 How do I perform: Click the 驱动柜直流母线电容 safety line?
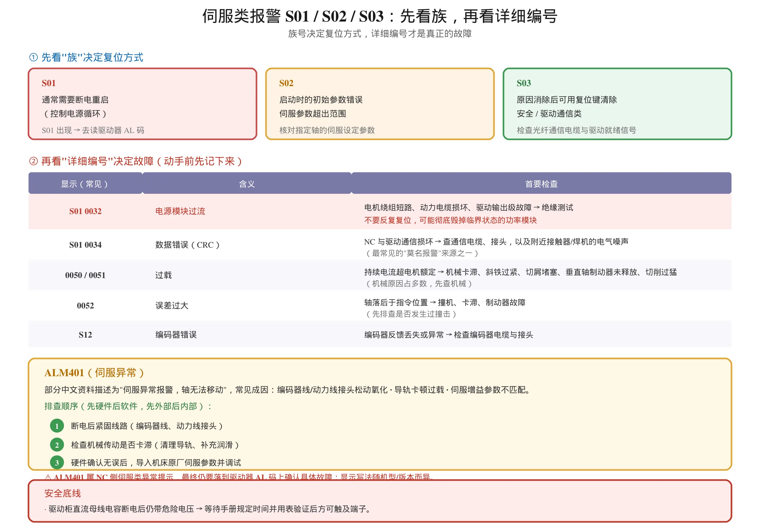pos(207,509)
